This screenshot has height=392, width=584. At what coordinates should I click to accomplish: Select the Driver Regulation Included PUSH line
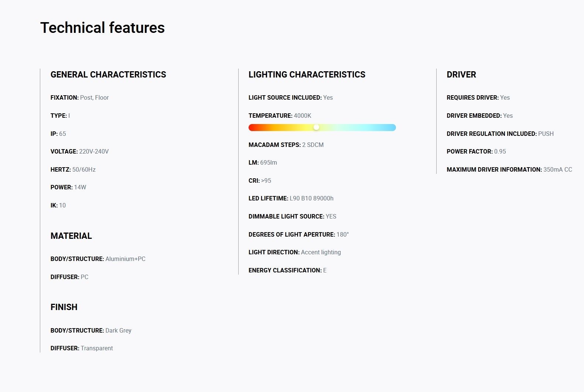(500, 134)
